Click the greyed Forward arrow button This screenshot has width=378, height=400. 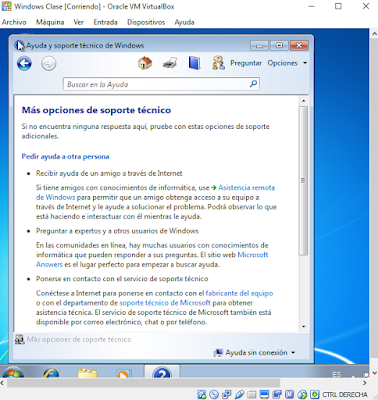pos(49,63)
